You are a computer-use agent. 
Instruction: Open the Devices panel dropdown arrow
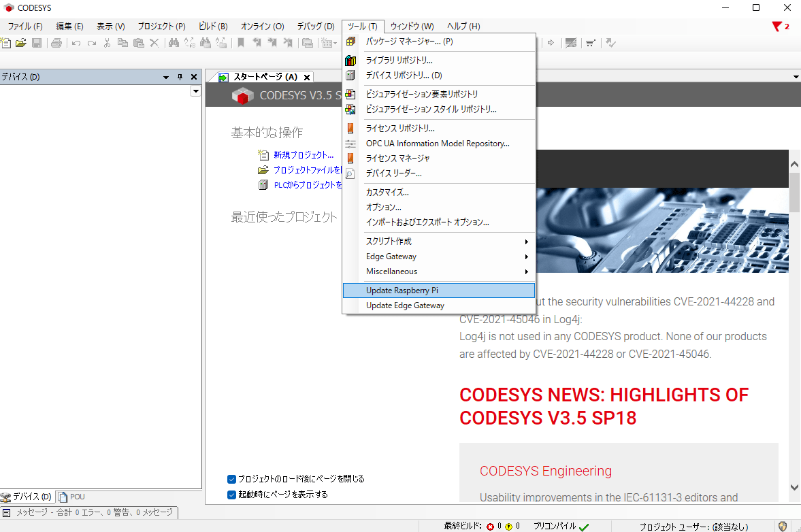pyautogui.click(x=166, y=77)
